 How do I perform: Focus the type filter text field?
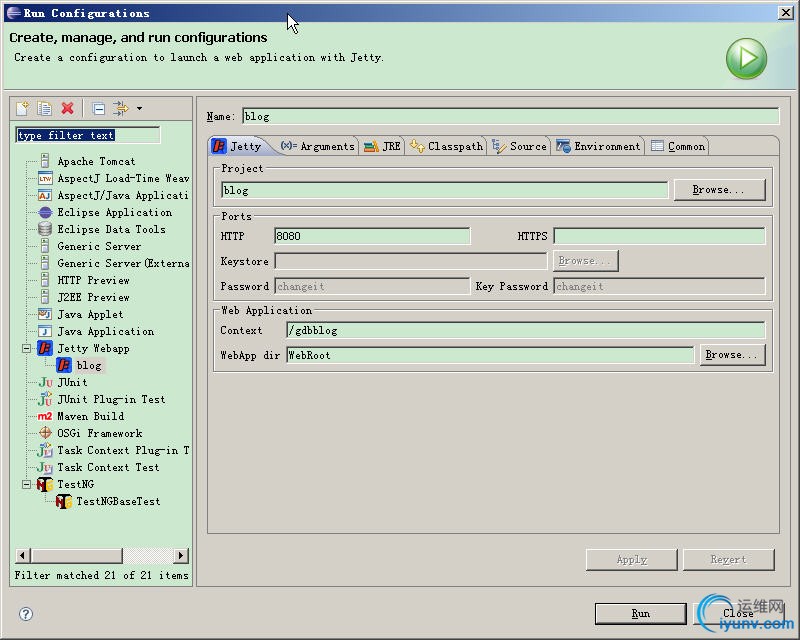(x=88, y=135)
